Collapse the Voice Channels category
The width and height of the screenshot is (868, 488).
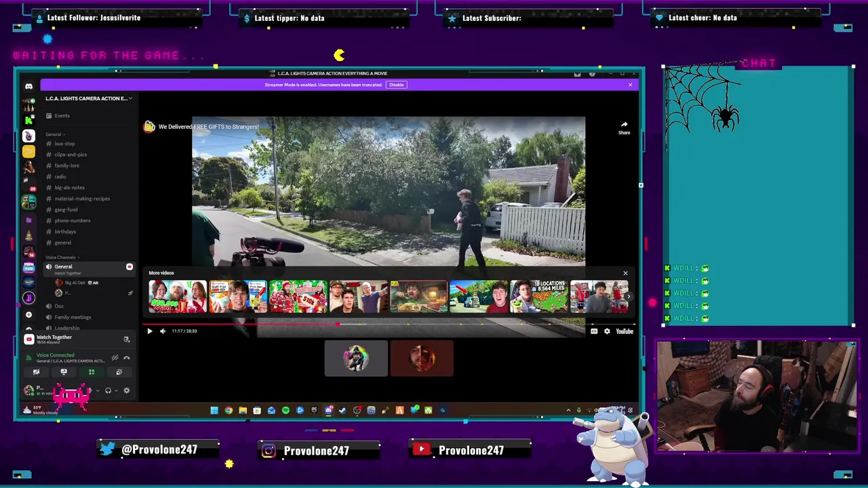62,258
